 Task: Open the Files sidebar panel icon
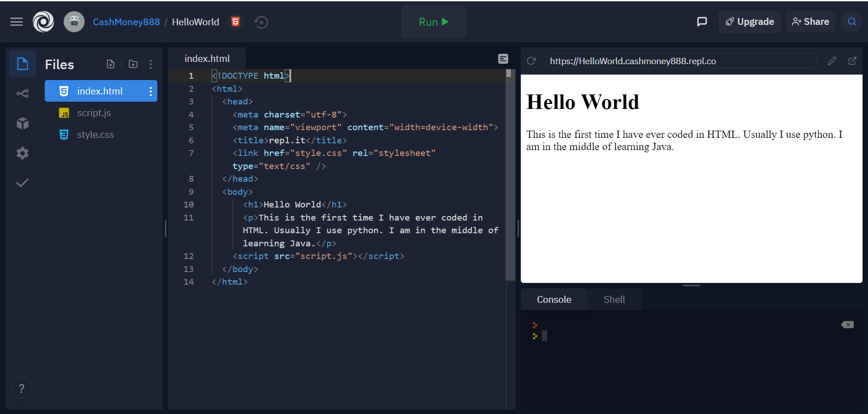click(23, 64)
